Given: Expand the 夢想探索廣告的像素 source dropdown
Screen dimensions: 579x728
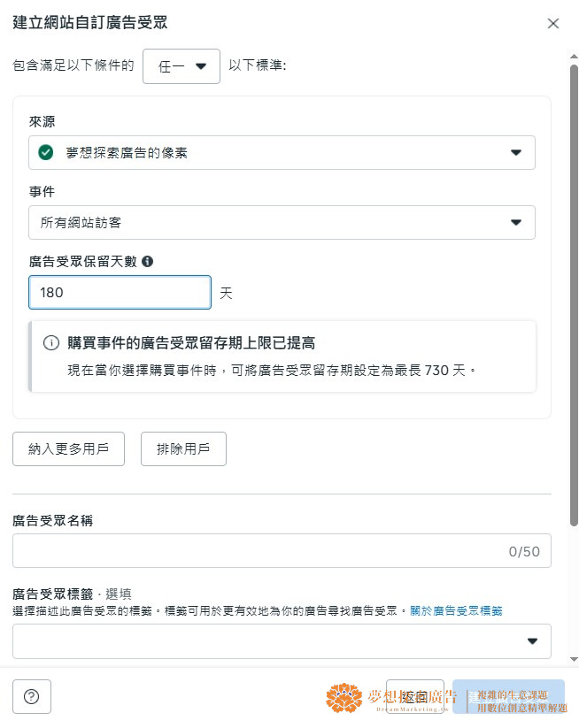Looking at the screenshot, I should 282,153.
